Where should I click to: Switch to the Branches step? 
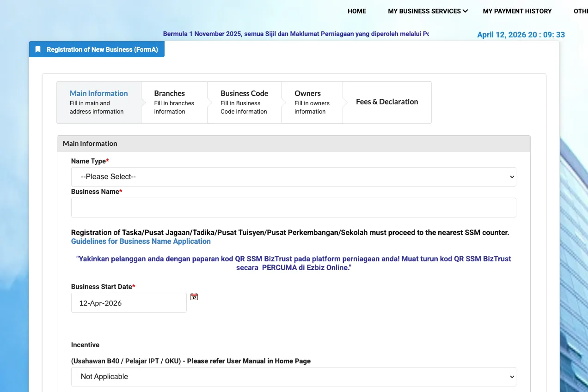pos(174,102)
